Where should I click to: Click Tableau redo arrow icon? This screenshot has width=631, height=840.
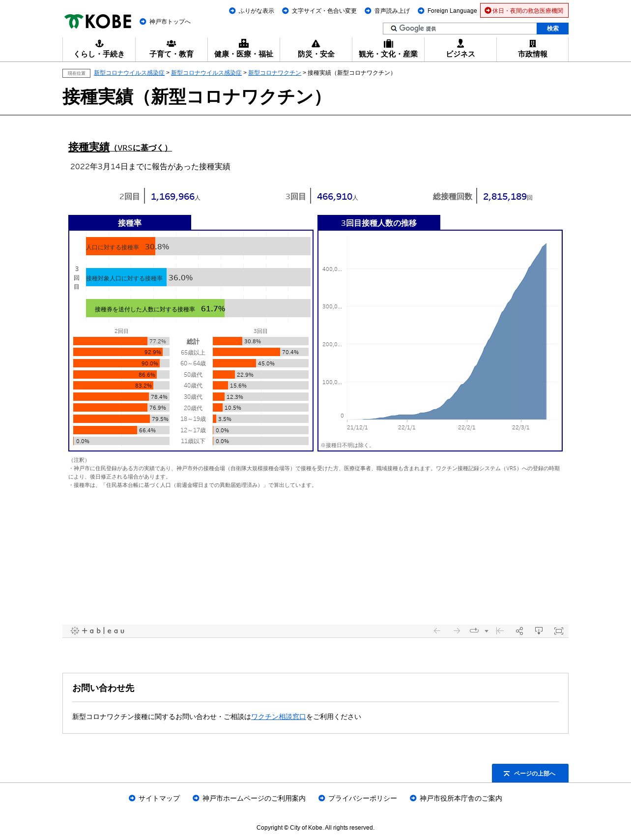tap(457, 630)
